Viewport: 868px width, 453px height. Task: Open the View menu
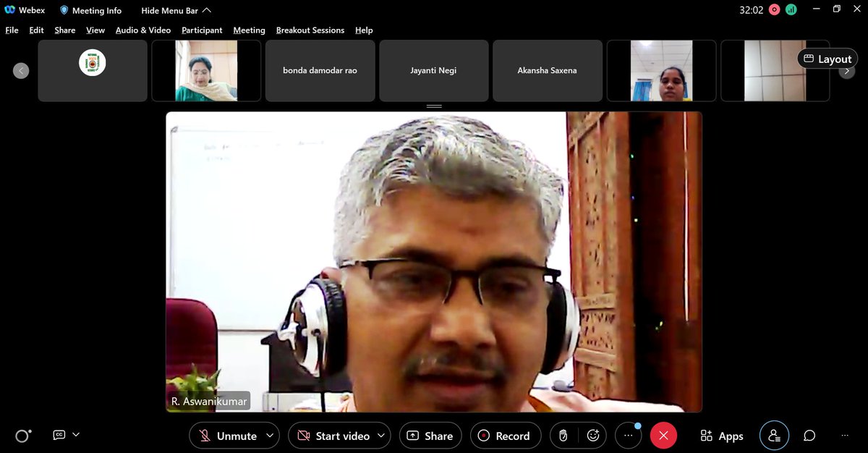point(95,30)
